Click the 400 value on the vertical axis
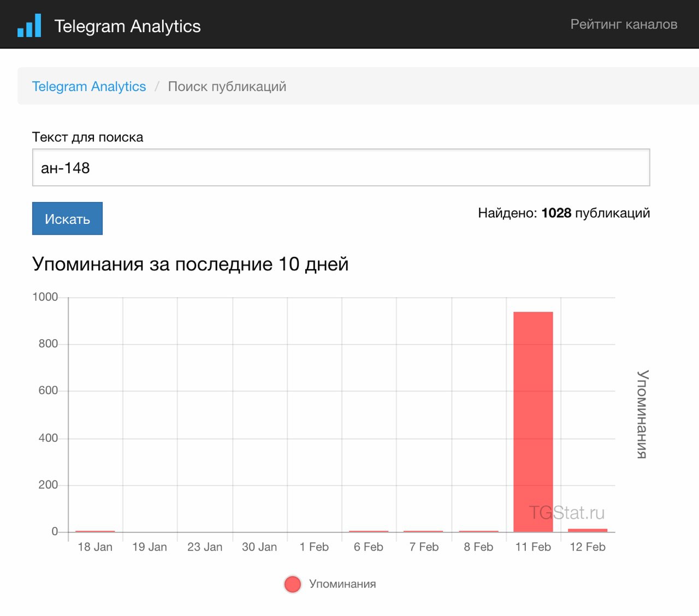This screenshot has height=616, width=699. [48, 438]
